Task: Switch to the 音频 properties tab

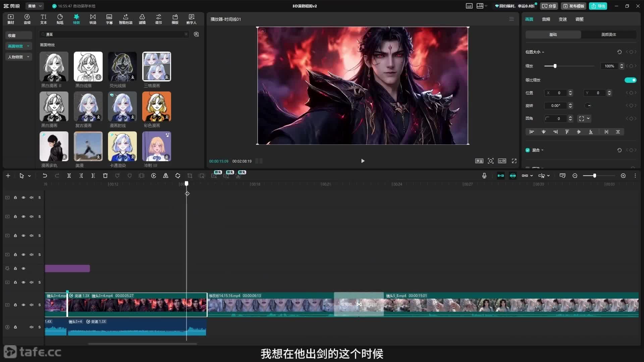Action: pyautogui.click(x=546, y=19)
